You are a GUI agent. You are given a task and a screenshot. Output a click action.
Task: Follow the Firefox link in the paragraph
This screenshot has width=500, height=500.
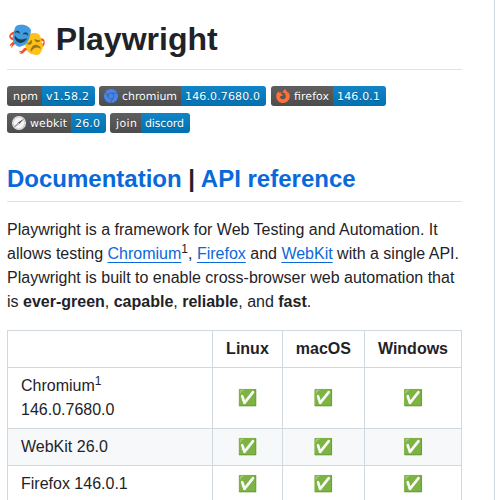tap(221, 254)
